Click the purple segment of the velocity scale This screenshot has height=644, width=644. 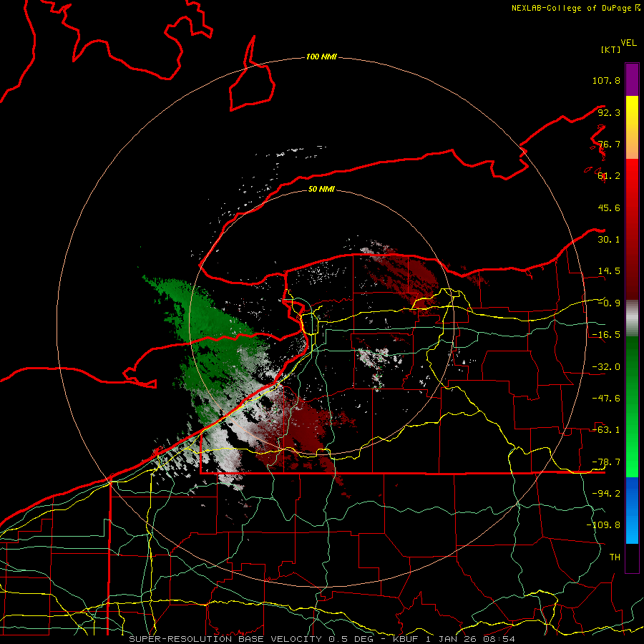[632, 79]
